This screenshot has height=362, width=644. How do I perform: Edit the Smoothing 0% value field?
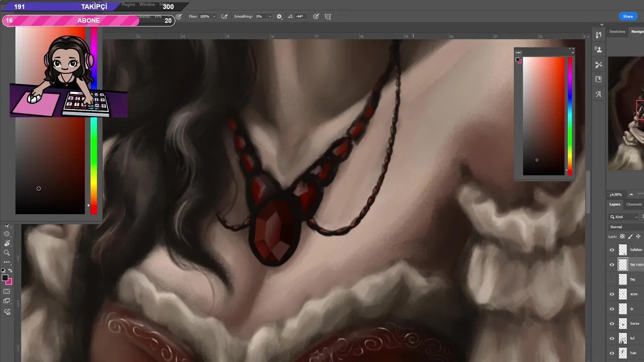point(261,17)
